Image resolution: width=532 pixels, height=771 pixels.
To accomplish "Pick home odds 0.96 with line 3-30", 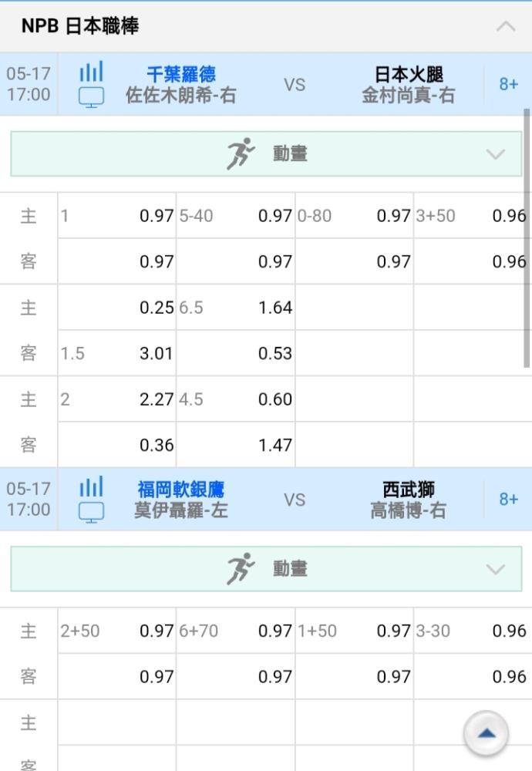I will pos(510,631).
